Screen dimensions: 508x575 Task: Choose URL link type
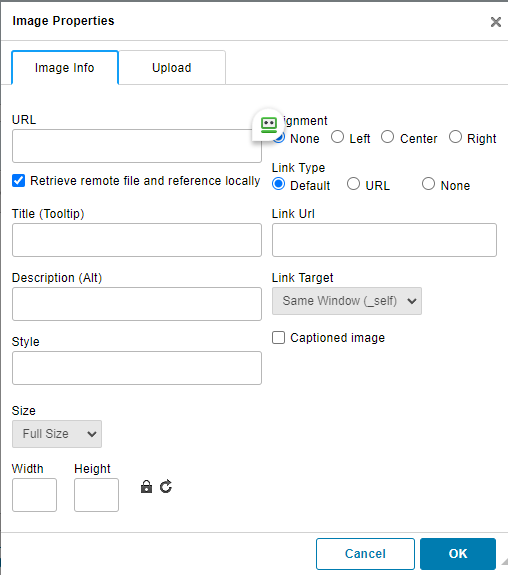tap(354, 184)
